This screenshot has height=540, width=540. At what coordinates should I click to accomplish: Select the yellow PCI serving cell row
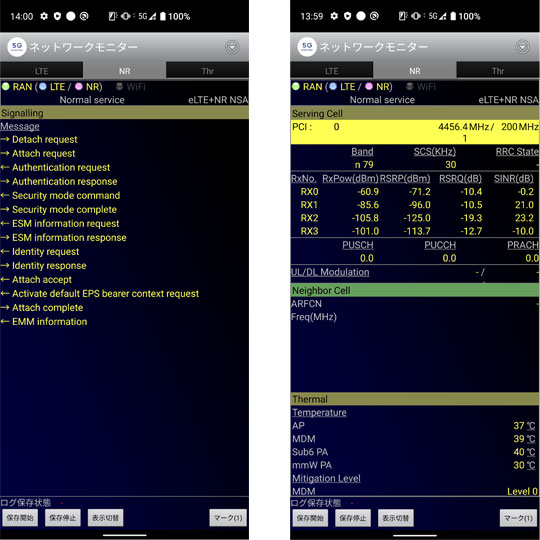coord(415,132)
